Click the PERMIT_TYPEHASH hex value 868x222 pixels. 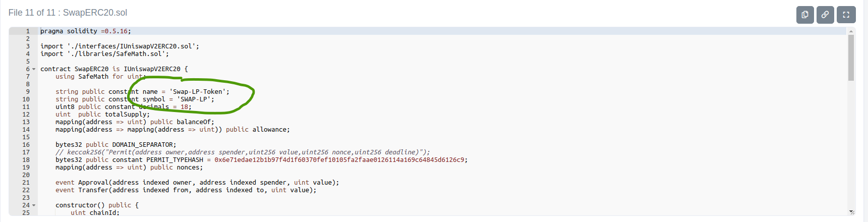click(340, 160)
